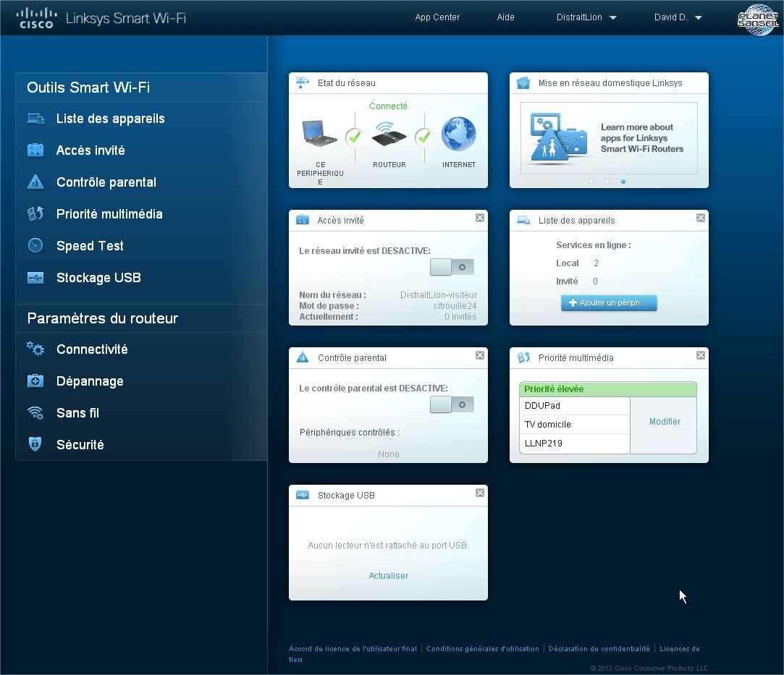Click the Cisco logo in the header
The height and width of the screenshot is (675, 784).
pyautogui.click(x=36, y=18)
